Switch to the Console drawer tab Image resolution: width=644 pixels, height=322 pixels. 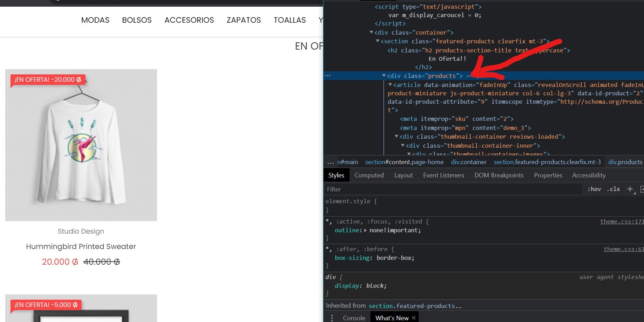tap(354, 318)
